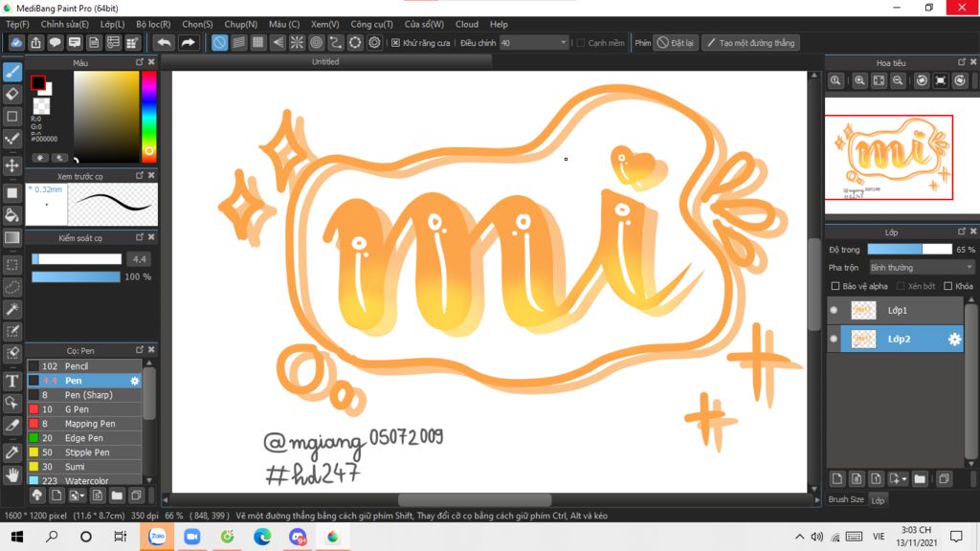Open the Tệp(F) file menu
This screenshot has height=551, width=980.
pos(17,24)
